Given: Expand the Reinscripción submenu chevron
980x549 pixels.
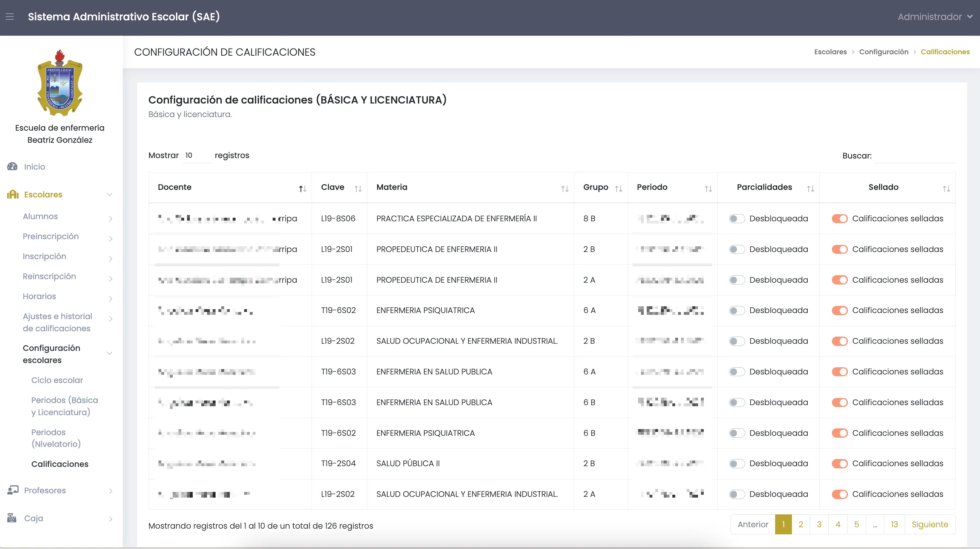Looking at the screenshot, I should coord(110,278).
